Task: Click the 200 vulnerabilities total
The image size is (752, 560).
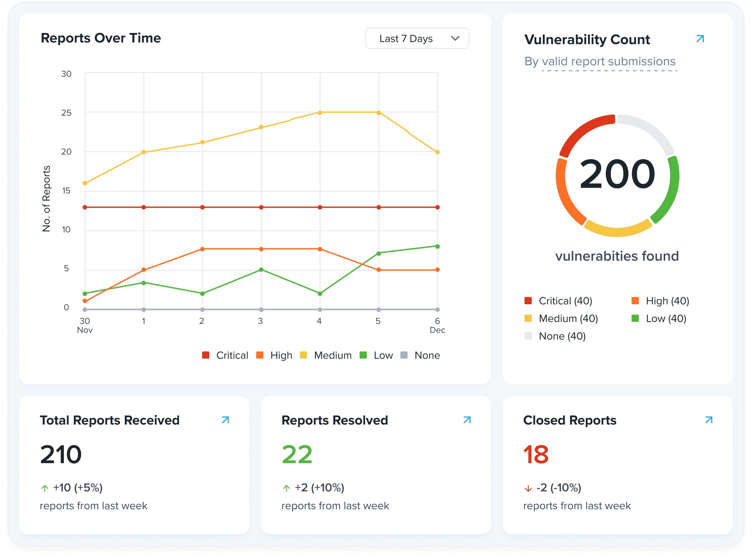Action: [x=617, y=174]
